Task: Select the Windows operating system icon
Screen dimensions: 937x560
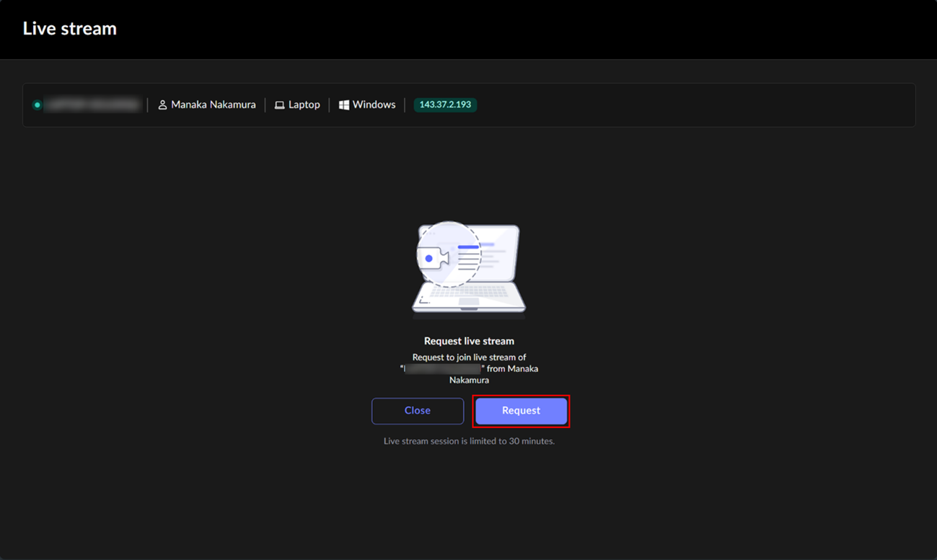Action: (344, 105)
